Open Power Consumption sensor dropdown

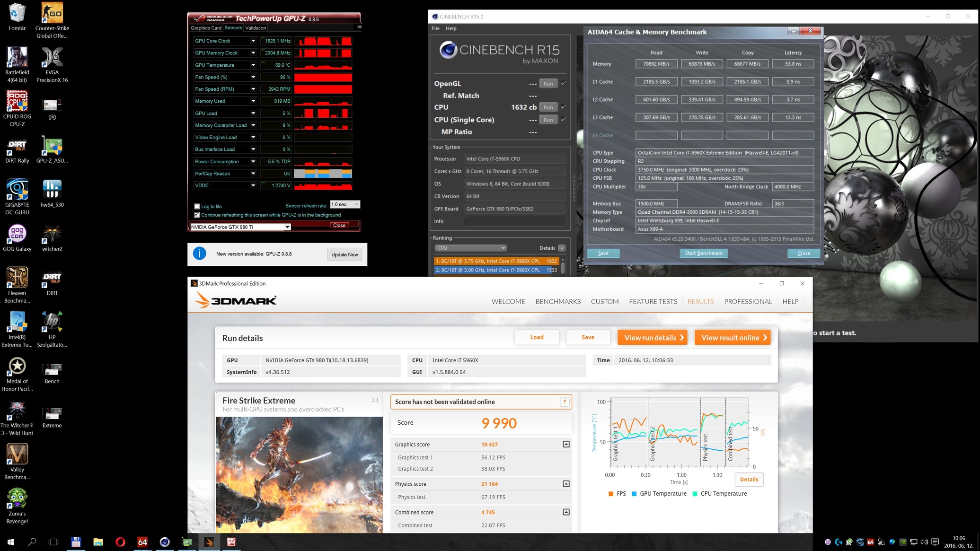point(253,162)
